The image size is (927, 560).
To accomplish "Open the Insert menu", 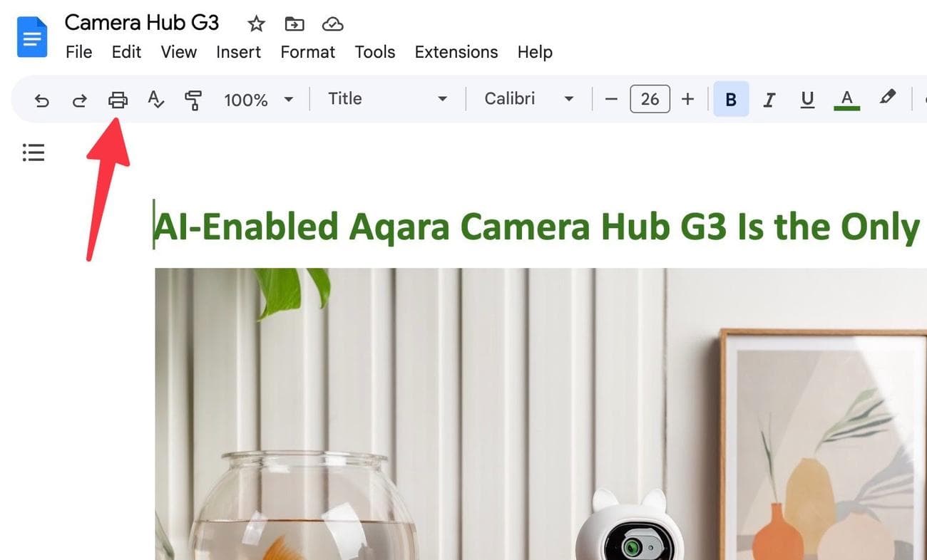I will pos(238,52).
